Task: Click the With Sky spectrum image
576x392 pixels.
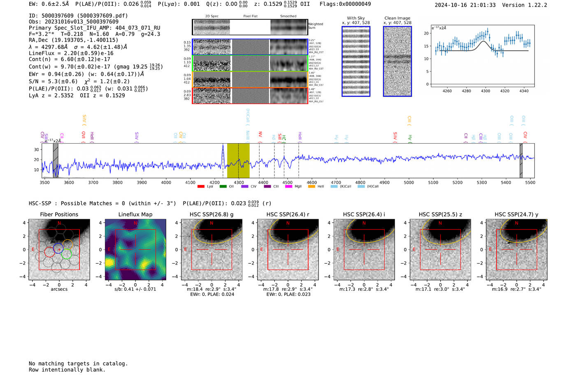Action: tap(356, 61)
